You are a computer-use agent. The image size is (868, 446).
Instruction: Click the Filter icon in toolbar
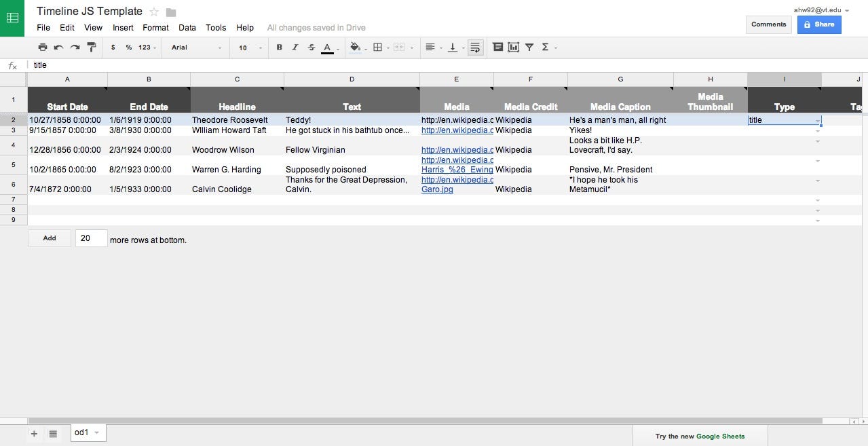click(x=530, y=47)
